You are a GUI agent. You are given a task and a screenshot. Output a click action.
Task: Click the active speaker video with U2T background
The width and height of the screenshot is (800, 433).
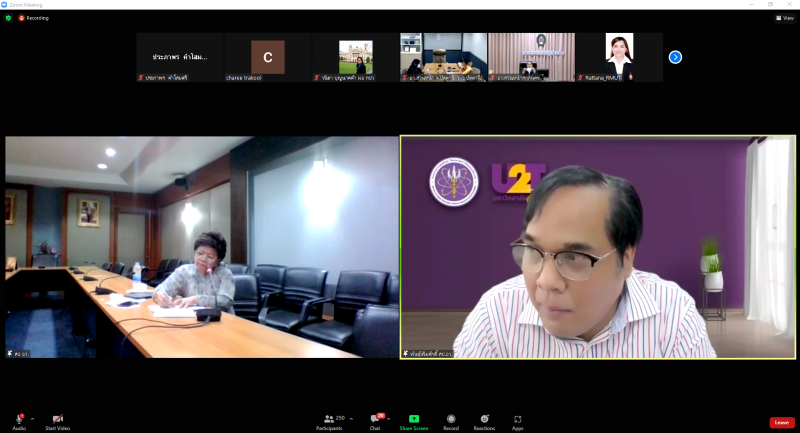point(598,247)
